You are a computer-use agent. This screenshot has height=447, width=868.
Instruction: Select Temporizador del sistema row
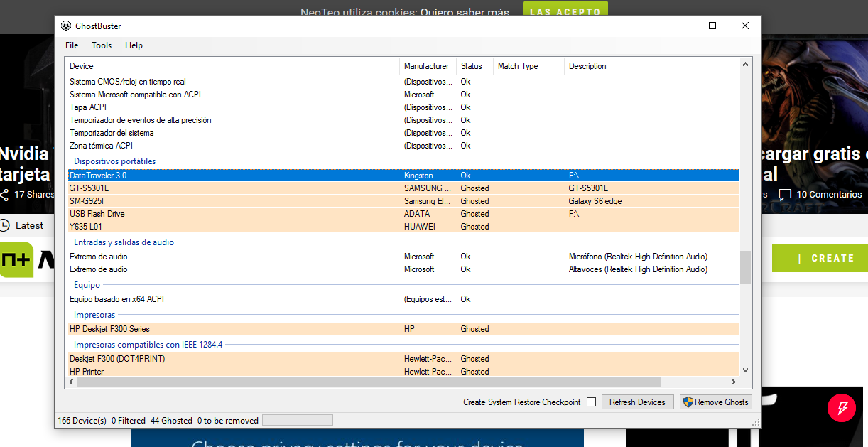(x=403, y=133)
